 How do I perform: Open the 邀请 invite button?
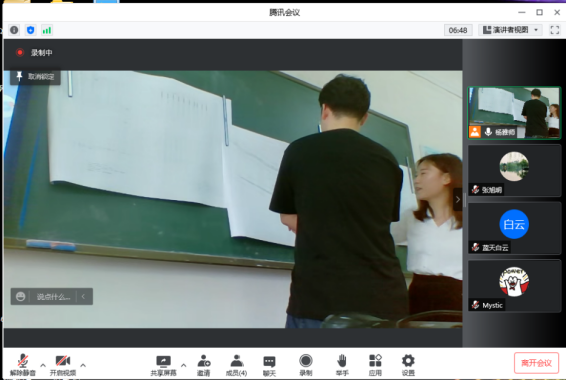(204, 365)
